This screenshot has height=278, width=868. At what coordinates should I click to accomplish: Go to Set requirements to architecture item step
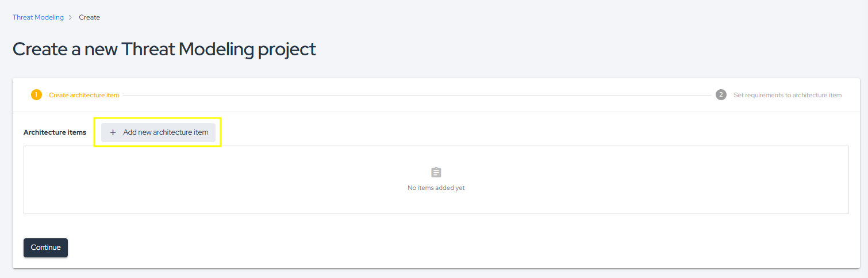[x=788, y=95]
